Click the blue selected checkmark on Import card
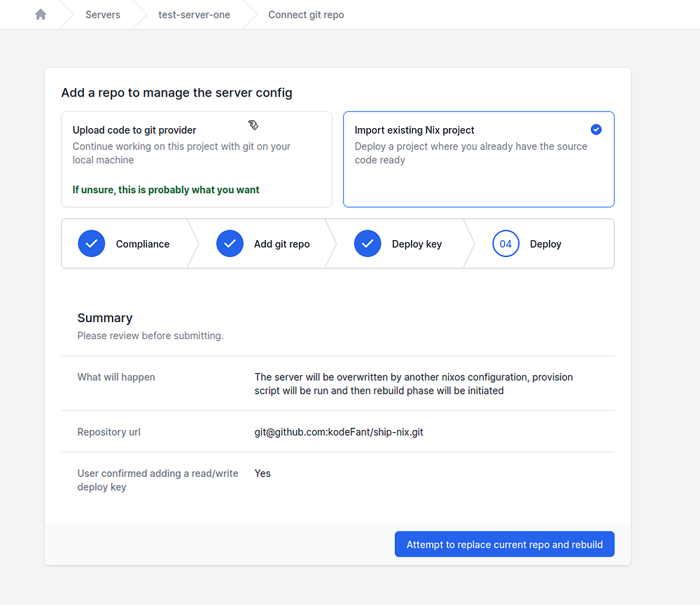700x605 pixels. (x=596, y=130)
